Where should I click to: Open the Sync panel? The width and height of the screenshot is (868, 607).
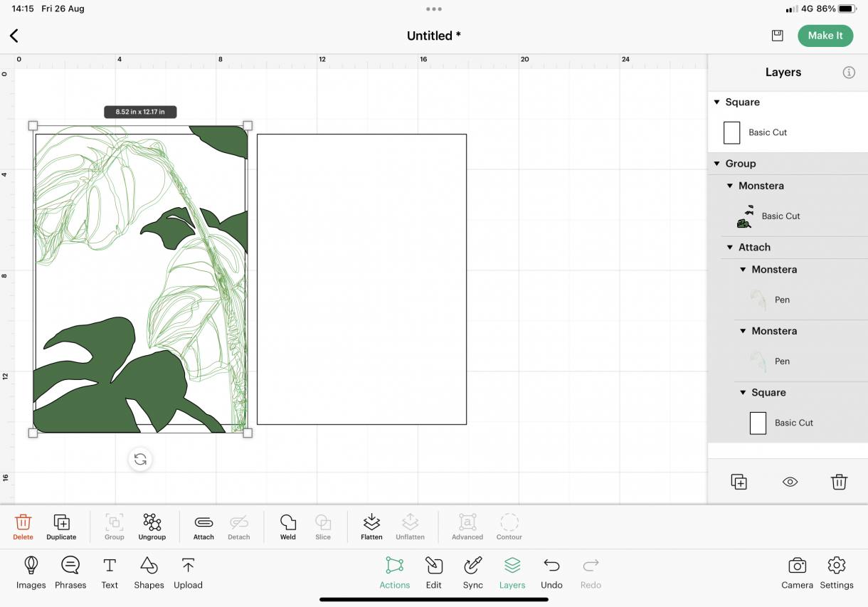coord(473,574)
